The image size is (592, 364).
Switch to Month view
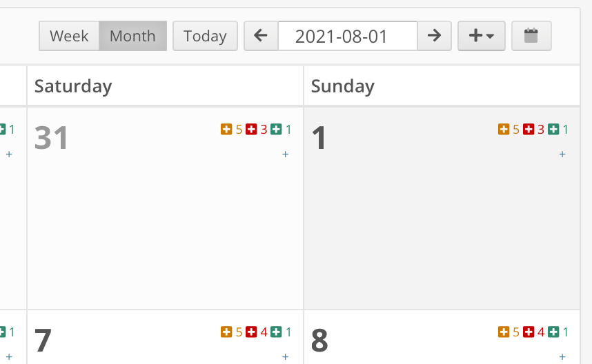tap(132, 36)
